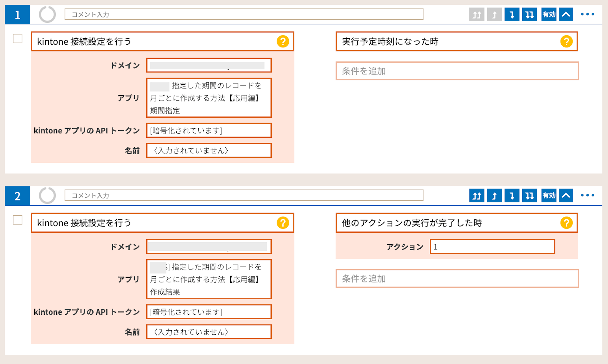Change the 他のアクションの実行が完了した時 condition

tap(457, 223)
